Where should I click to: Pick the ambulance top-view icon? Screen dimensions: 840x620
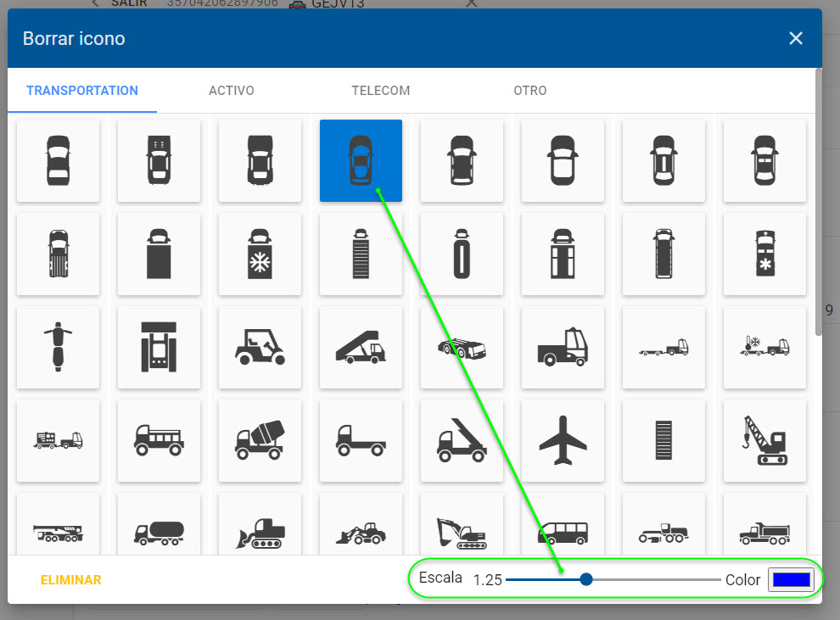764,254
